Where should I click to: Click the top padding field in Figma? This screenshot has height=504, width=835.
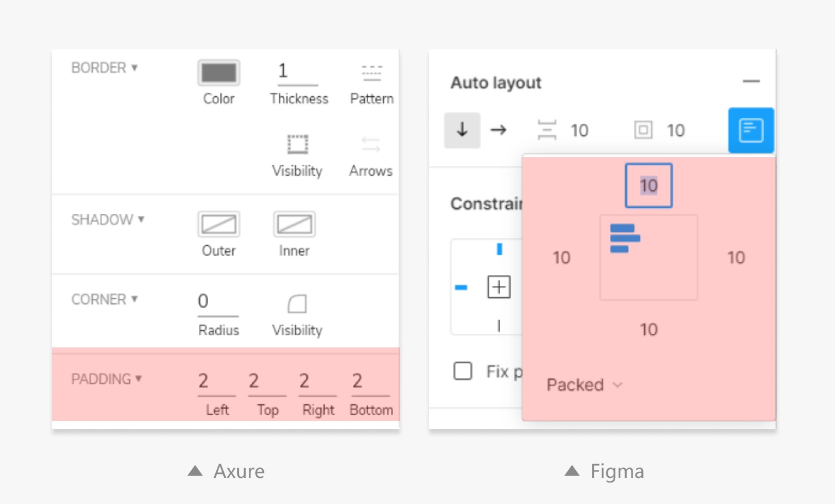pyautogui.click(x=648, y=186)
